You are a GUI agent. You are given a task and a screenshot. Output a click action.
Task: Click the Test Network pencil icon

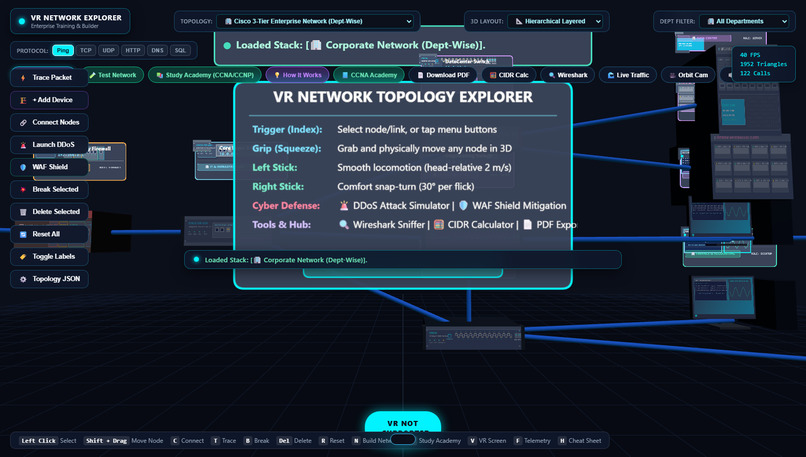tap(93, 75)
